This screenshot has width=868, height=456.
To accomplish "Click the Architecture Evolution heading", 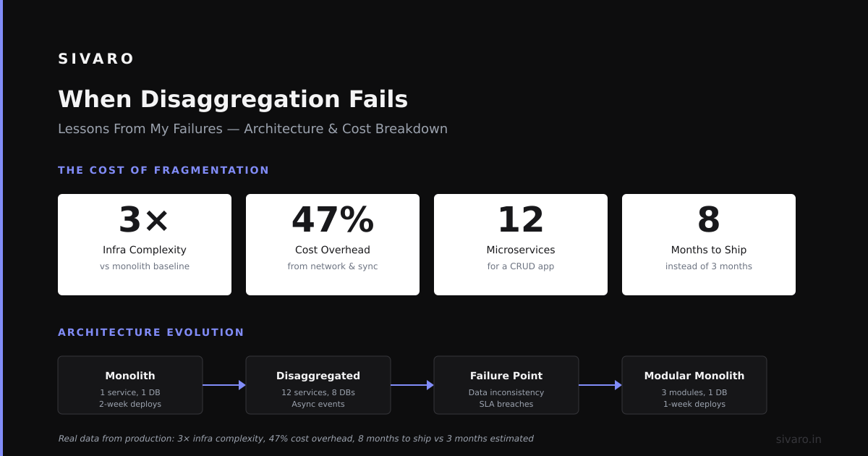I will click(x=151, y=332).
